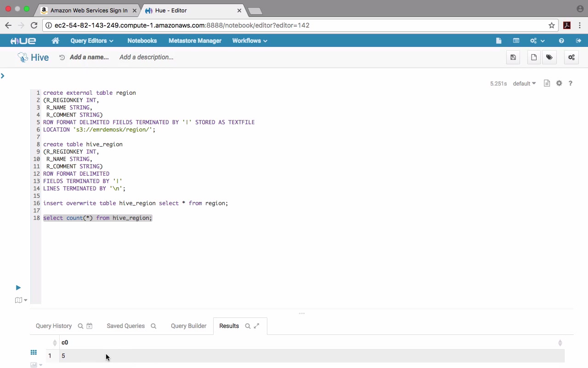The image size is (588, 368).
Task: Open editor session settings gears button
Action: point(571,57)
